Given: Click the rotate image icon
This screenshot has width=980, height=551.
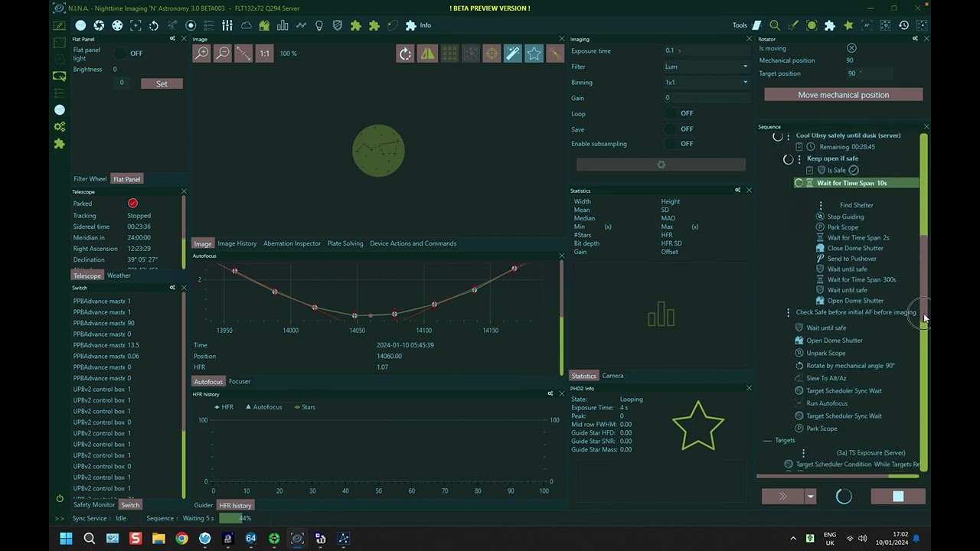Looking at the screenshot, I should (x=406, y=54).
